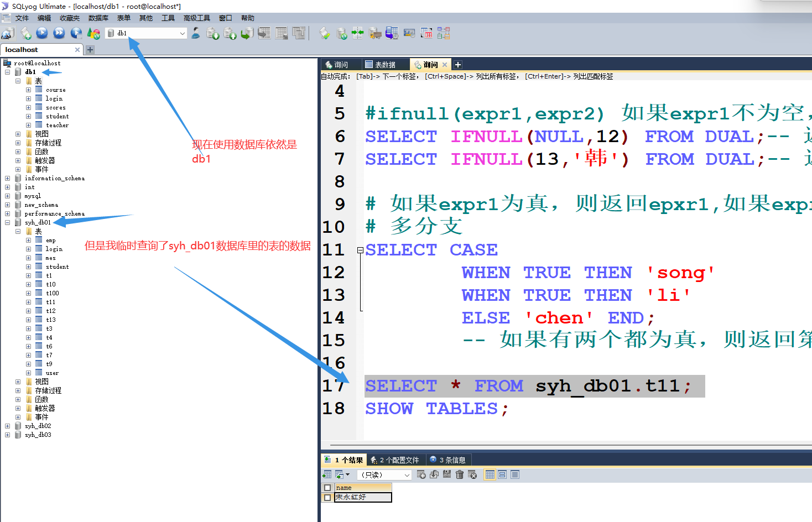This screenshot has width=812, height=522.
Task: Expand the t11 table node
Action: (x=28, y=302)
